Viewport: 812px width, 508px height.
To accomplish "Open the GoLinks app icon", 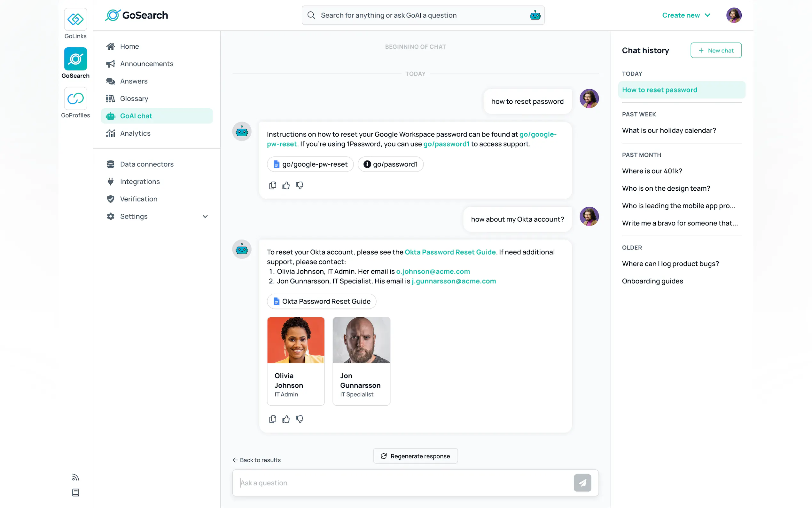I will 75,20.
